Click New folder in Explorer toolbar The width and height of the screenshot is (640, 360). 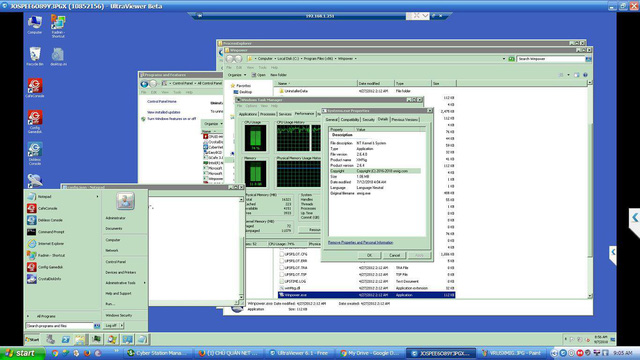tap(278, 75)
